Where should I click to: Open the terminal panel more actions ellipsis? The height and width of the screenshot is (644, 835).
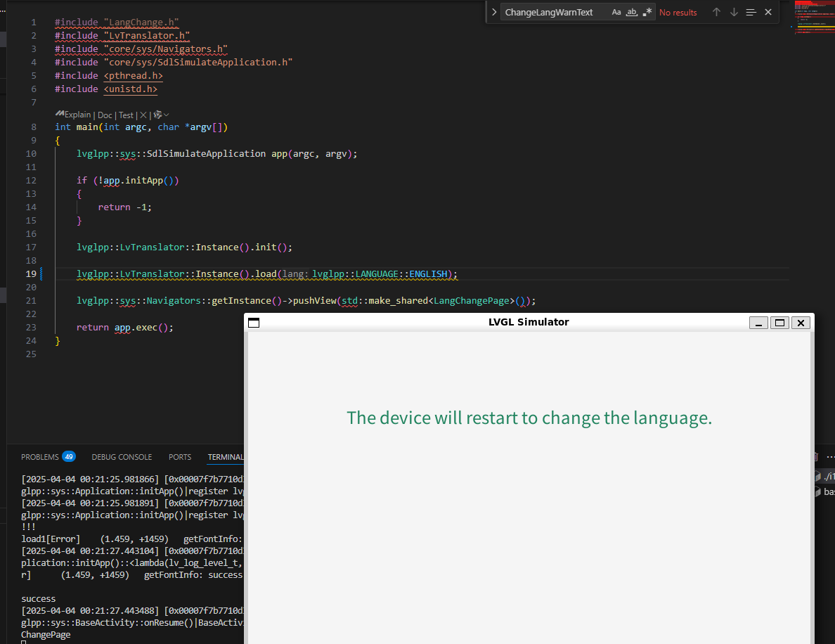[x=830, y=457]
